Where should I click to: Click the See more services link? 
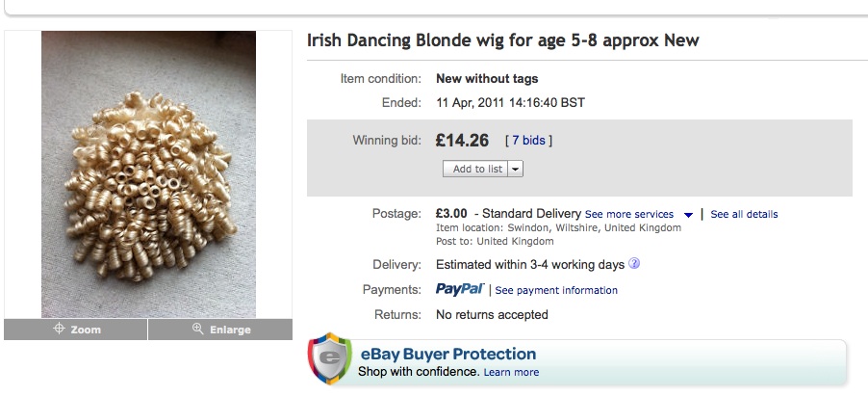[x=628, y=214]
